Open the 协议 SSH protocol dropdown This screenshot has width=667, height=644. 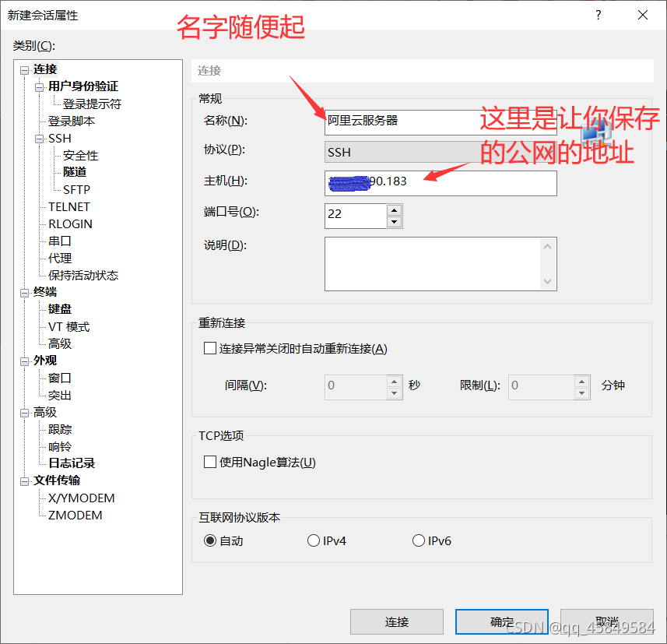point(441,152)
